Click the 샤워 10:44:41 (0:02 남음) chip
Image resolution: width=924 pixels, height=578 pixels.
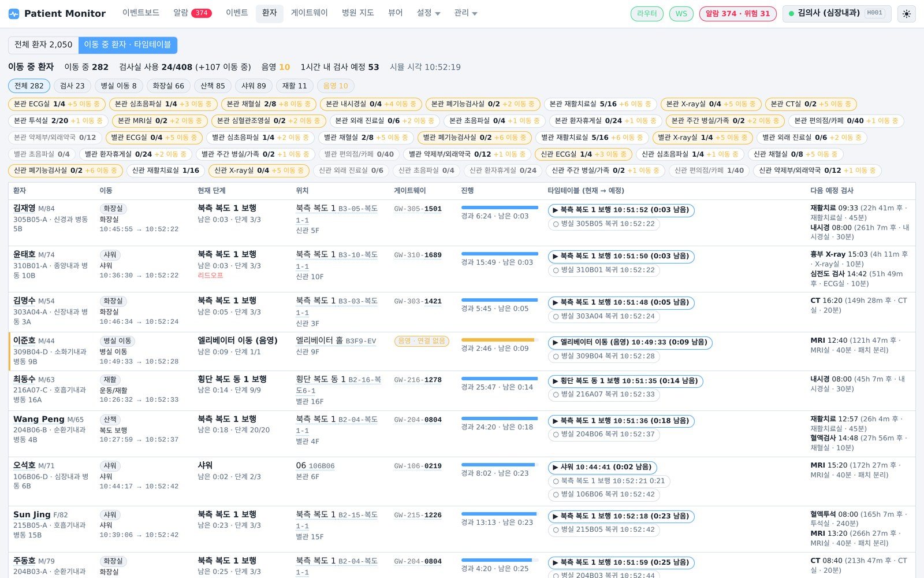click(602, 467)
